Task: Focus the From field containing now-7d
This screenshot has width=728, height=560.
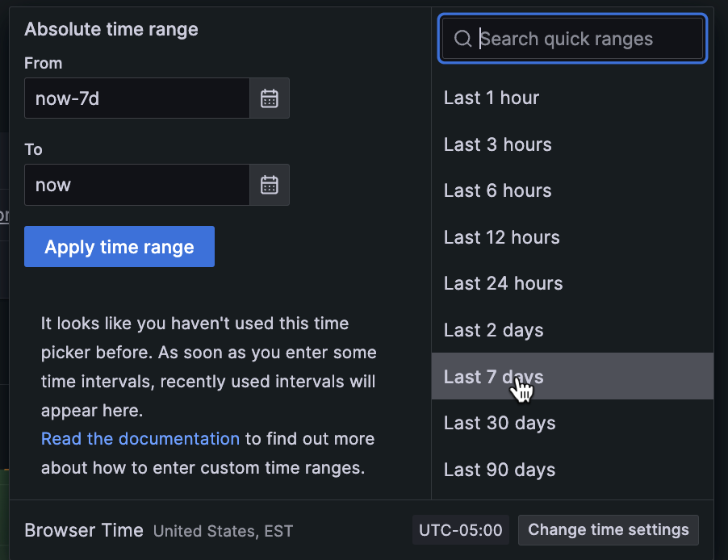Action: pos(136,98)
